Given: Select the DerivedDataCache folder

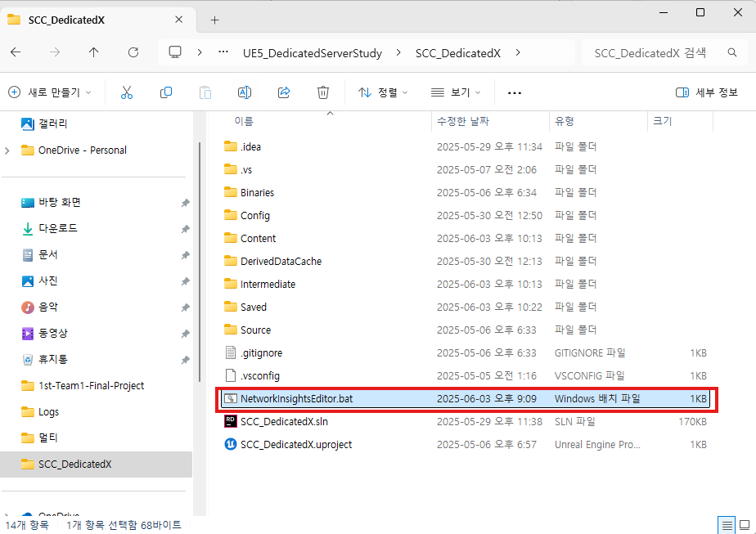Looking at the screenshot, I should [x=466, y=261].
